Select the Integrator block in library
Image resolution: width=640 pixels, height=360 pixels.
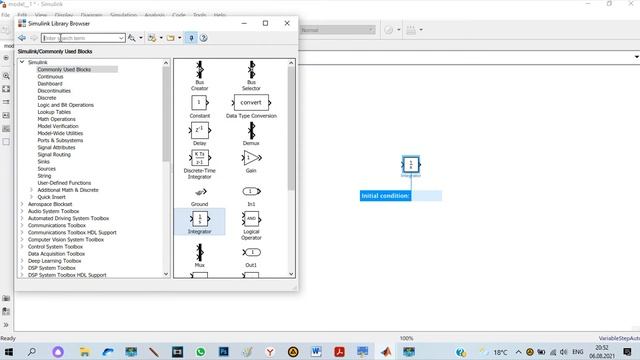(x=199, y=222)
